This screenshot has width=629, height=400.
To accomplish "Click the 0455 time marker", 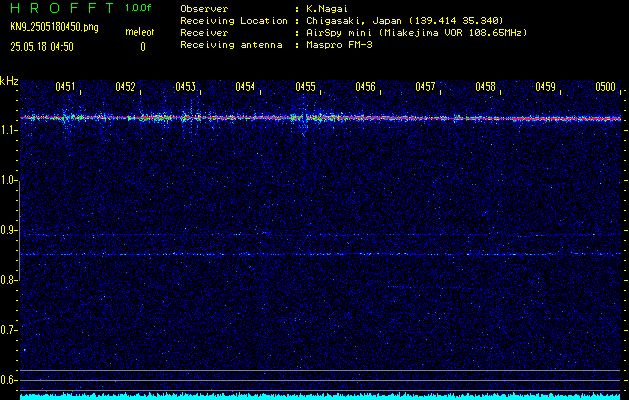I will [x=305, y=86].
